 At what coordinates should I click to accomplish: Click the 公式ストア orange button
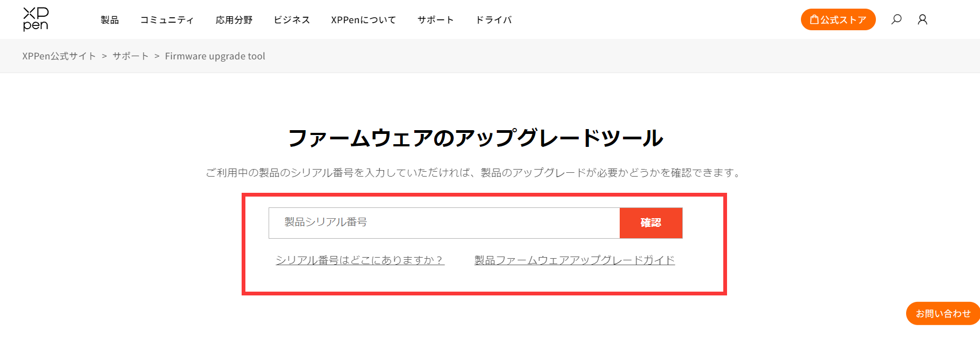click(x=838, y=19)
